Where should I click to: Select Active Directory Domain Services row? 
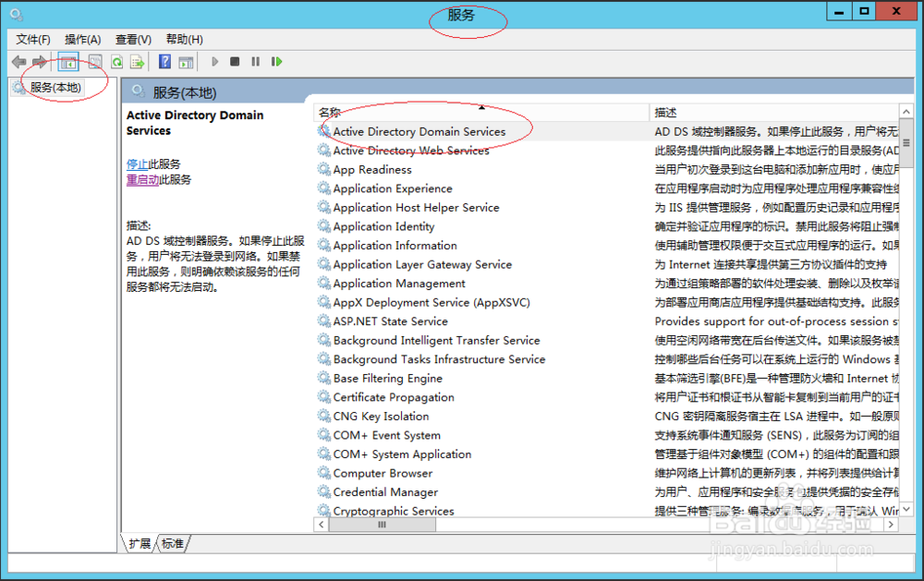click(607, 131)
